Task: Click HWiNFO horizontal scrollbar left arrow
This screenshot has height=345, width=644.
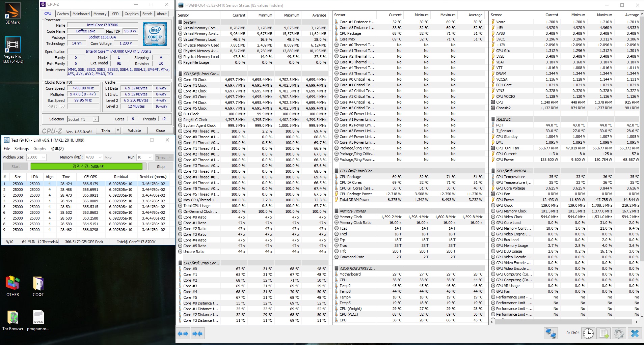Action: 492,322
